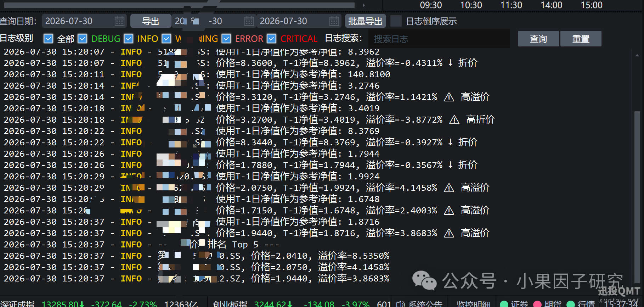The height and width of the screenshot is (307, 644).
Task: Select log line with 溢价率=-0.4311% 折价
Action: coord(241,63)
